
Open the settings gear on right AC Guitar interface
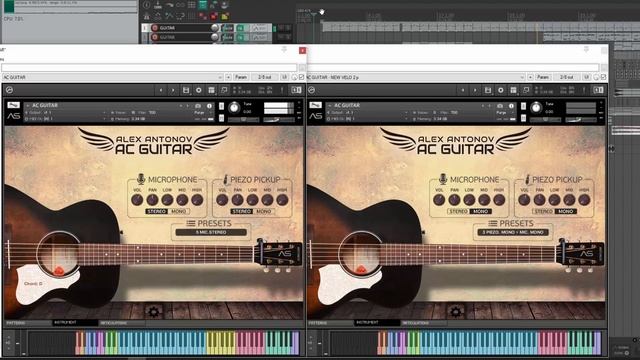[x=456, y=312]
